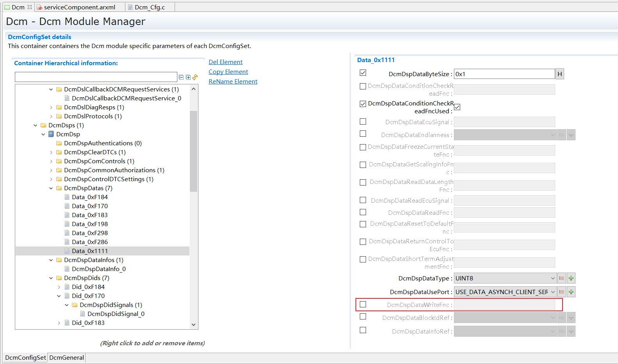
Task: Uncheck the DcmDspDataByteSize checkbox
Action: pos(363,73)
